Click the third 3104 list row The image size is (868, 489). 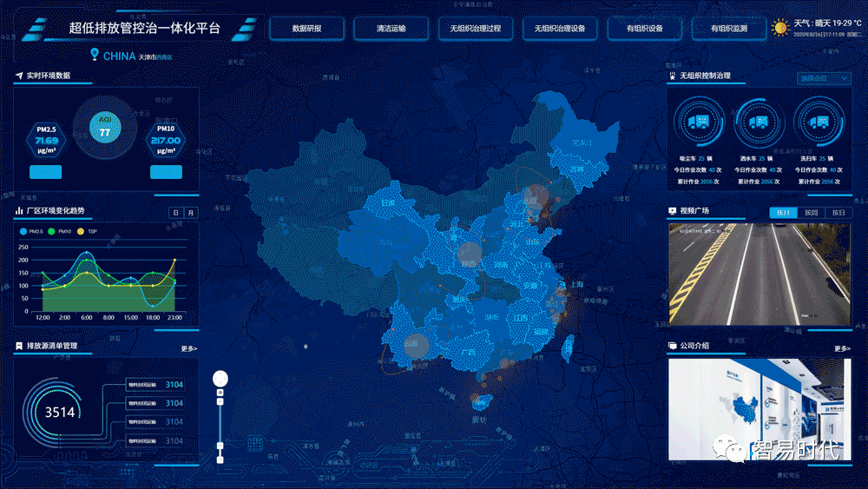155,422
